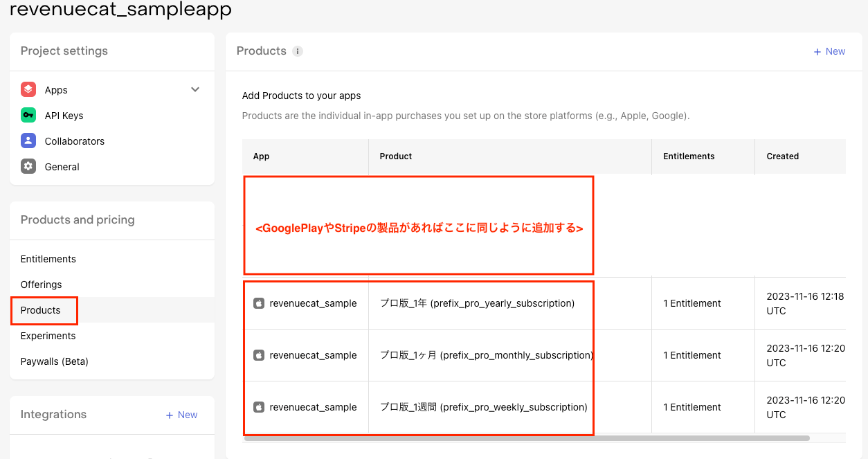Click the Apple icon in the weekly subscription row
Screen dimensions: 868x459
click(259, 407)
